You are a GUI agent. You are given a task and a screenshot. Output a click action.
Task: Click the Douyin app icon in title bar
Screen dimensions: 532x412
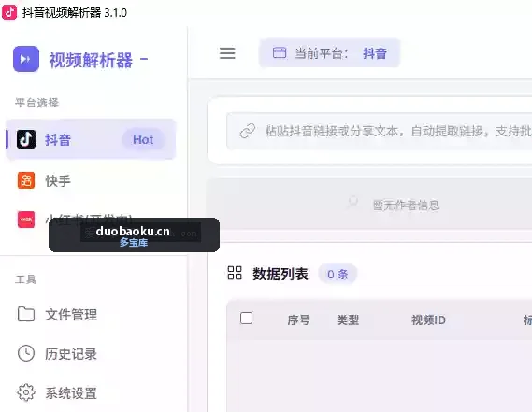9,12
